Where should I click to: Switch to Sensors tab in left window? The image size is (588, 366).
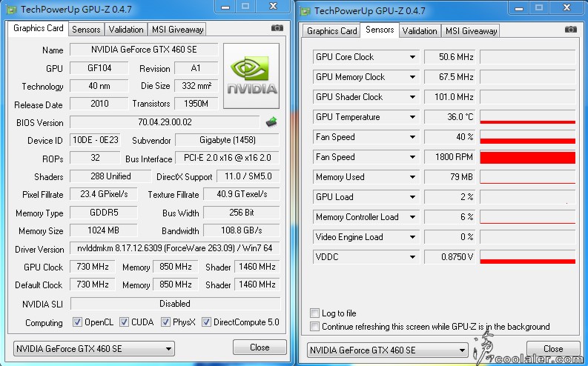pyautogui.click(x=86, y=29)
